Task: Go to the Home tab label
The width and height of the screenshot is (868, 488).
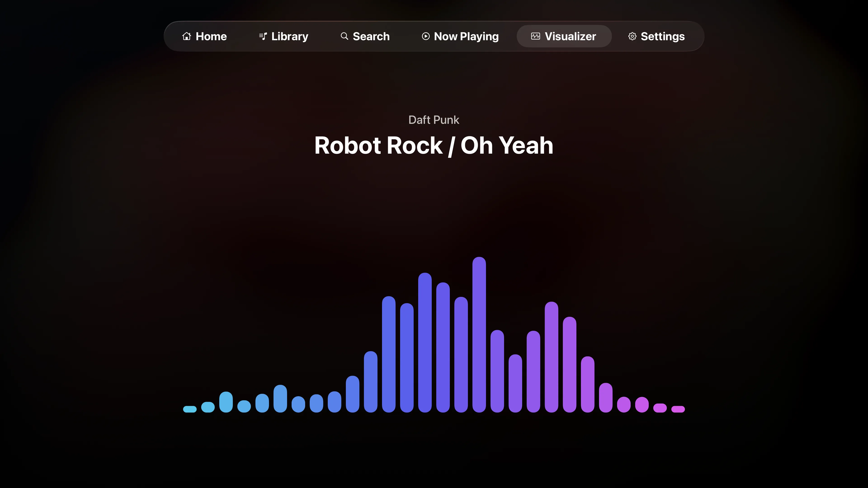Action: [211, 36]
